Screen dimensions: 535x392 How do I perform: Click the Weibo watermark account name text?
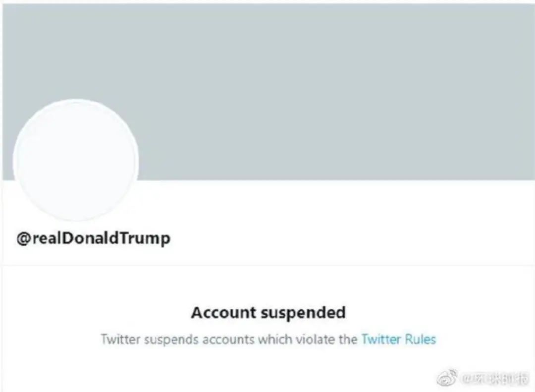(493, 380)
